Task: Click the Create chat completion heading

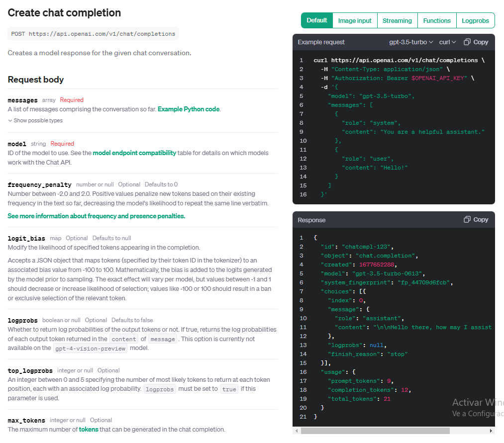Action: pyautogui.click(x=64, y=13)
